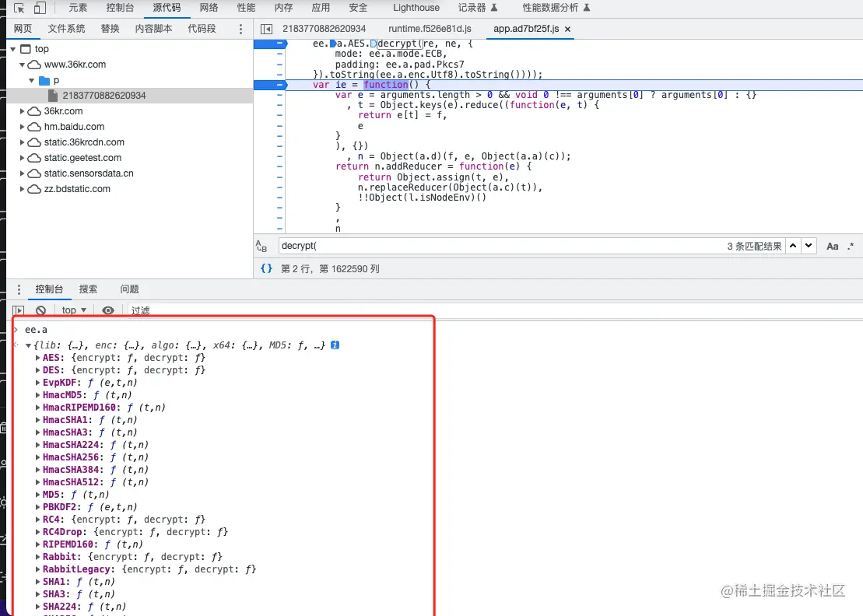Open the navigator three-dot more menu
The image size is (863, 616).
240,29
